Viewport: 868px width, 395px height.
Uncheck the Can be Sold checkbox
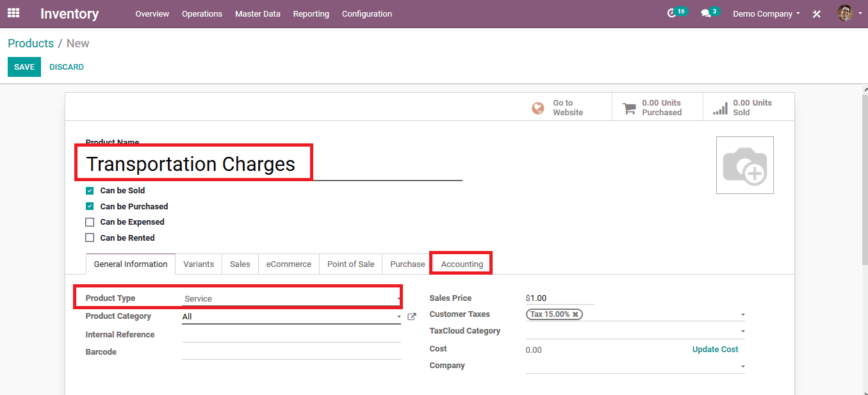90,191
